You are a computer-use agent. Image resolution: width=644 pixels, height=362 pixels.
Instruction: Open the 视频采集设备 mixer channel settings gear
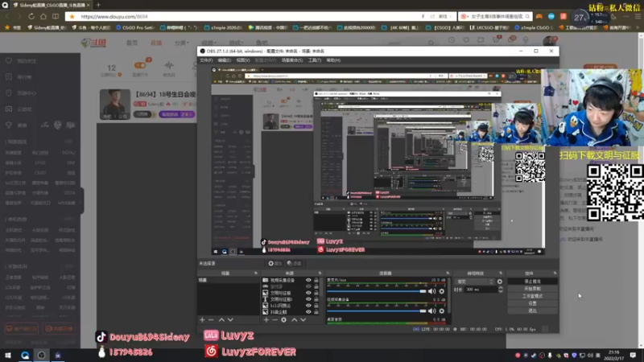pos(441,311)
